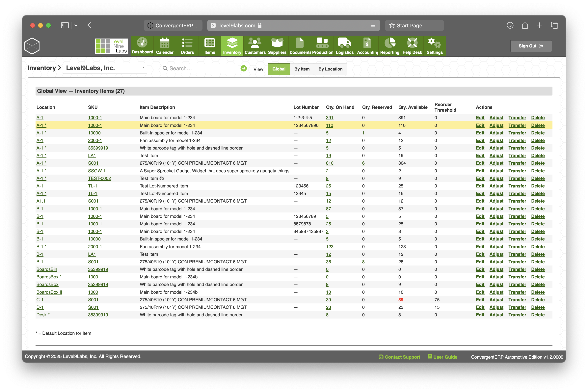588x392 pixels.
Task: Toggle the Safari sidebar
Action: click(x=65, y=25)
